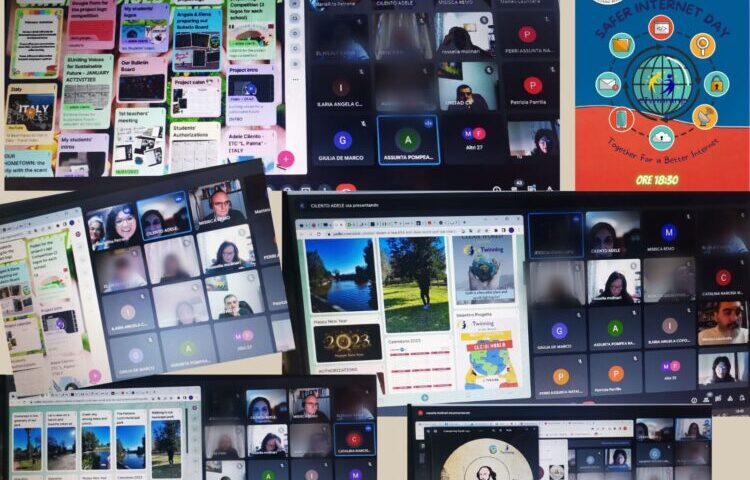The height and width of the screenshot is (480, 750).
Task: Open the 'Students' Authorizations' Padlet card
Action: pyautogui.click(x=194, y=148)
